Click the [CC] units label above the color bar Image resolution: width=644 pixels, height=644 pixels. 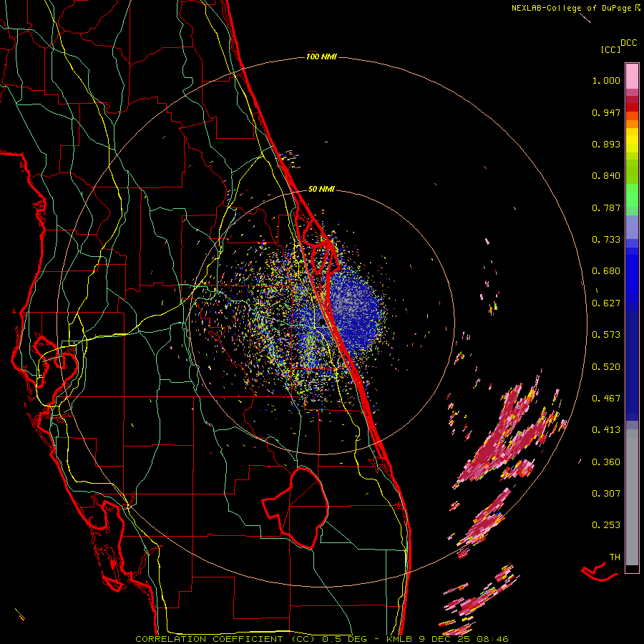point(610,49)
